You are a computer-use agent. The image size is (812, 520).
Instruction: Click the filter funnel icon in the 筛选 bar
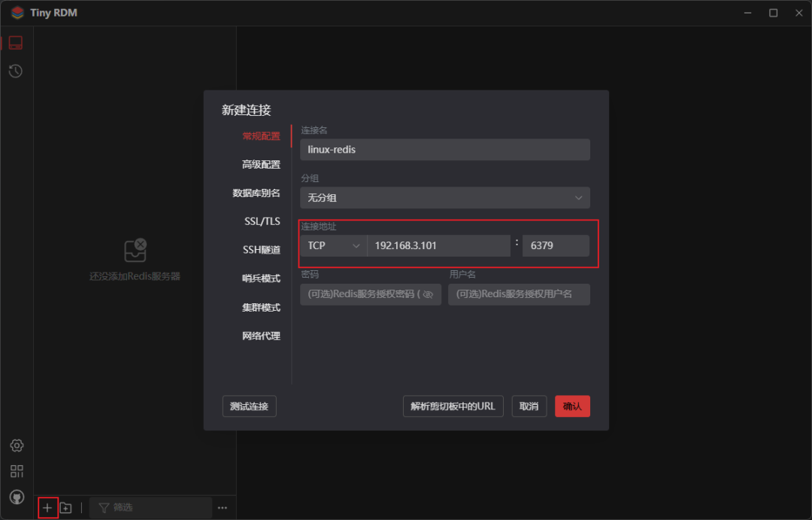click(102, 507)
